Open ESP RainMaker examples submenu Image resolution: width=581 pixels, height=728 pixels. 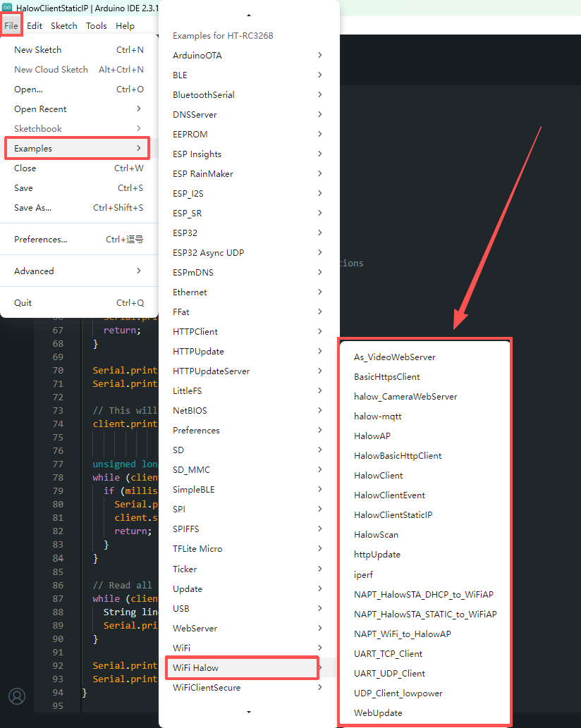point(249,173)
